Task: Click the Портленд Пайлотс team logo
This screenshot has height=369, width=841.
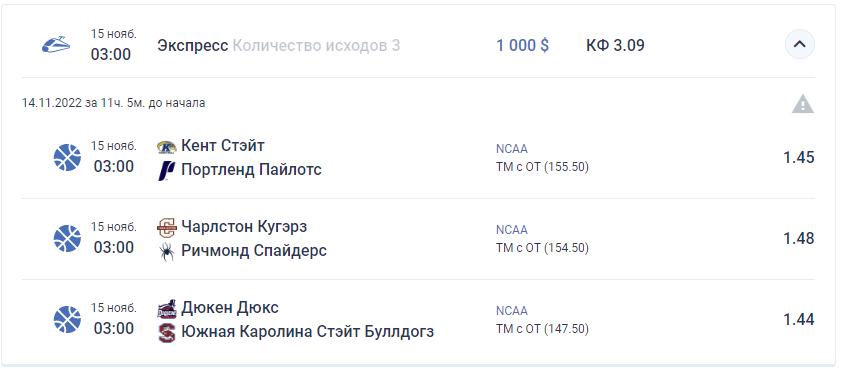Action: [167, 171]
